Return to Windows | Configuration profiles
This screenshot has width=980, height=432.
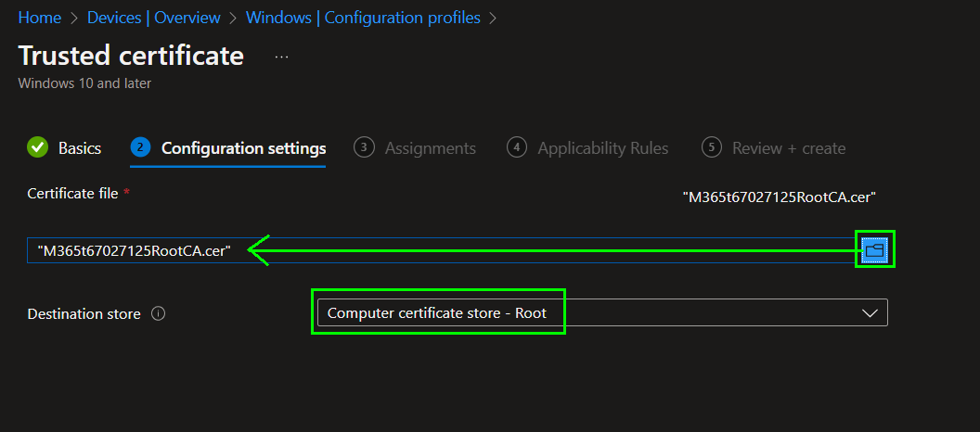pos(363,18)
